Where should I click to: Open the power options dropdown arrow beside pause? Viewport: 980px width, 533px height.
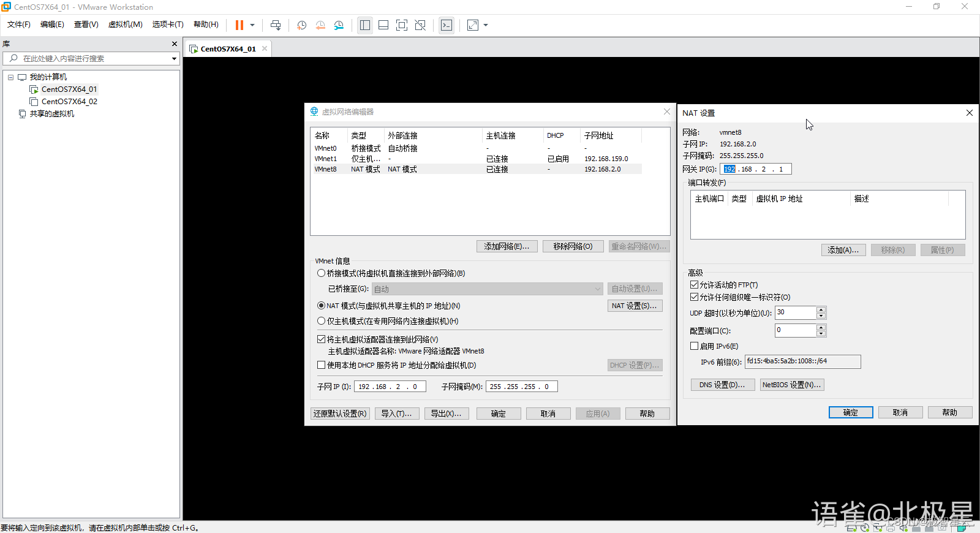tap(252, 25)
